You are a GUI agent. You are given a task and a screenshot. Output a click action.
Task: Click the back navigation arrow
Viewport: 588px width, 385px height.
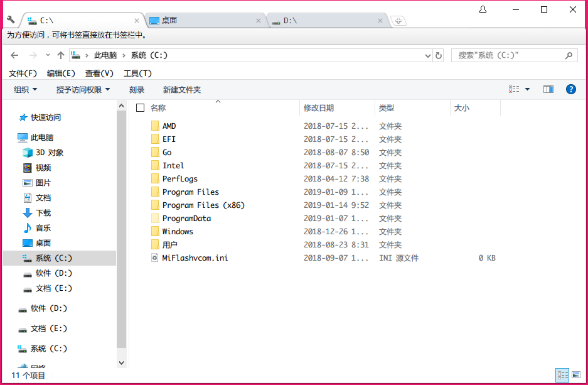pyautogui.click(x=14, y=55)
